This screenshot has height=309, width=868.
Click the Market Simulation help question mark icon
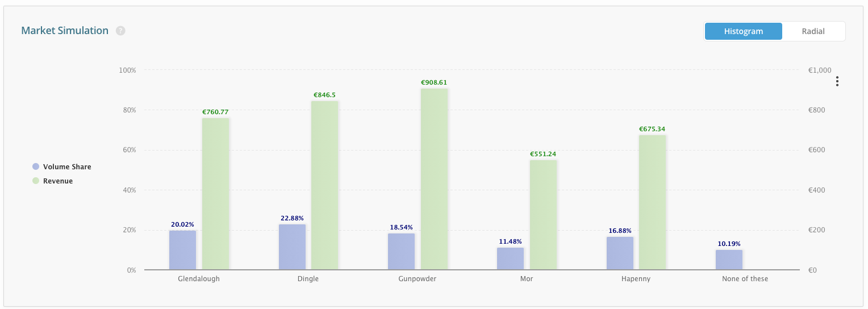(x=120, y=31)
